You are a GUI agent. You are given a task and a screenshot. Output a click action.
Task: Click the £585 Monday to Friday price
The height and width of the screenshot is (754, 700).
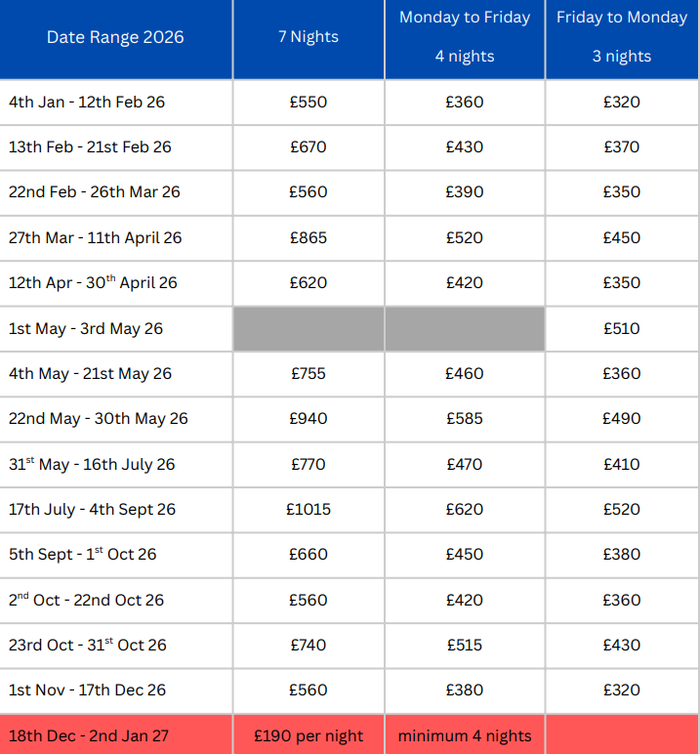click(465, 418)
